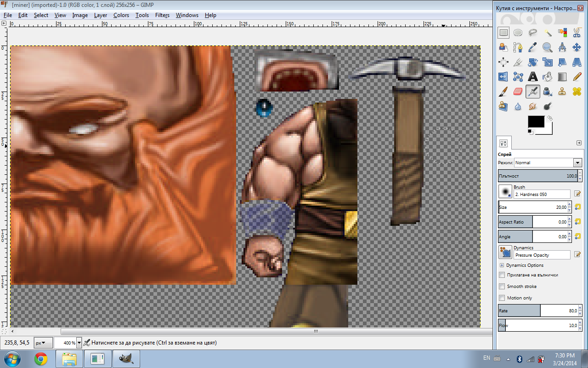Viewport: 588px width, 368px height.
Task: Select the Smudge finger tool
Action: click(533, 106)
